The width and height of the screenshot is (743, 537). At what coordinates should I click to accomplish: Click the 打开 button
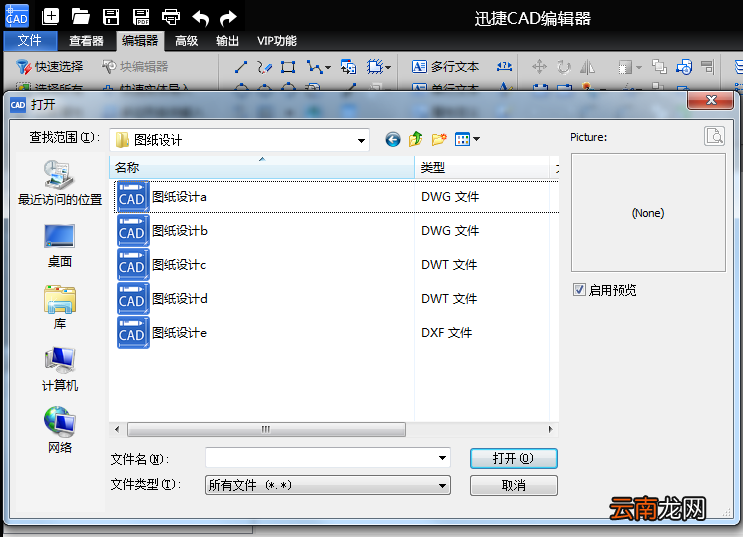[514, 458]
